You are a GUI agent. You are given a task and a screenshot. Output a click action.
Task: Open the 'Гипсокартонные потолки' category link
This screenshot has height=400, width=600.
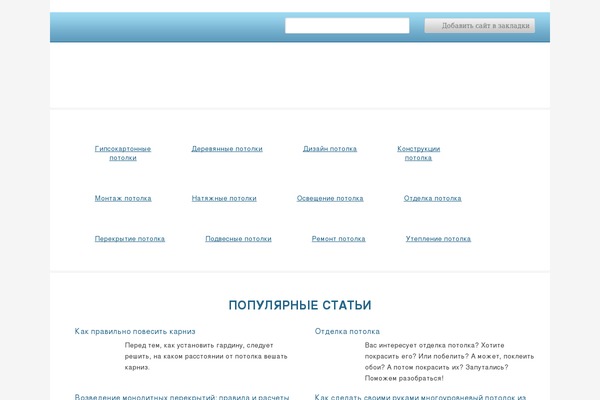123,149
